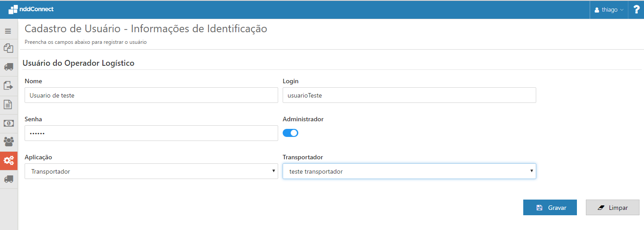Click the bottom truck icon in sidebar
The image size is (644, 230).
pyautogui.click(x=8, y=179)
